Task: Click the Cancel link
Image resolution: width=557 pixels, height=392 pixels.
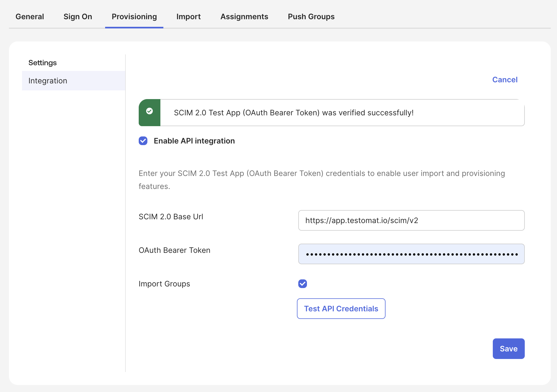Action: pyautogui.click(x=504, y=80)
